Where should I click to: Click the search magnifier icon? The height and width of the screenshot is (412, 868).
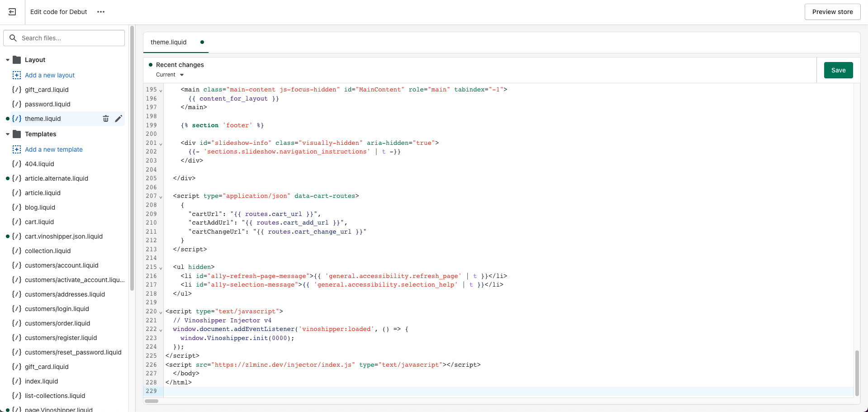click(13, 38)
